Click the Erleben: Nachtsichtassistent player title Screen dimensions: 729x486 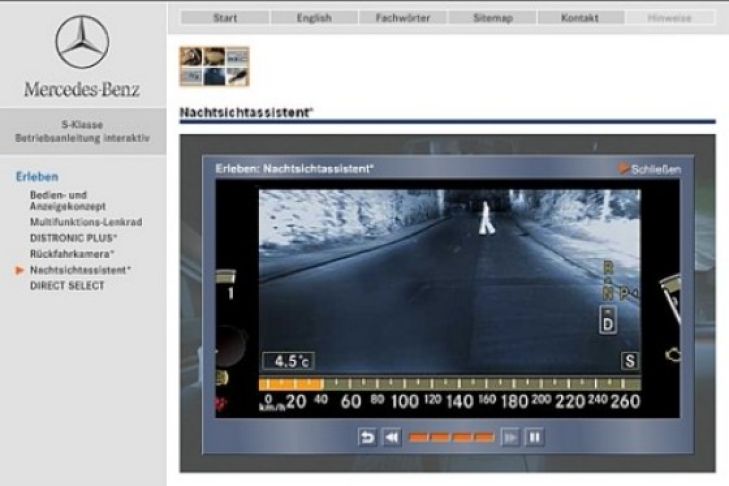294,168
